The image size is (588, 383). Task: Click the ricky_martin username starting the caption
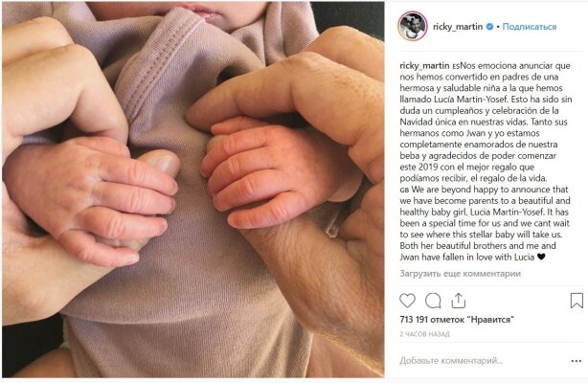(424, 66)
